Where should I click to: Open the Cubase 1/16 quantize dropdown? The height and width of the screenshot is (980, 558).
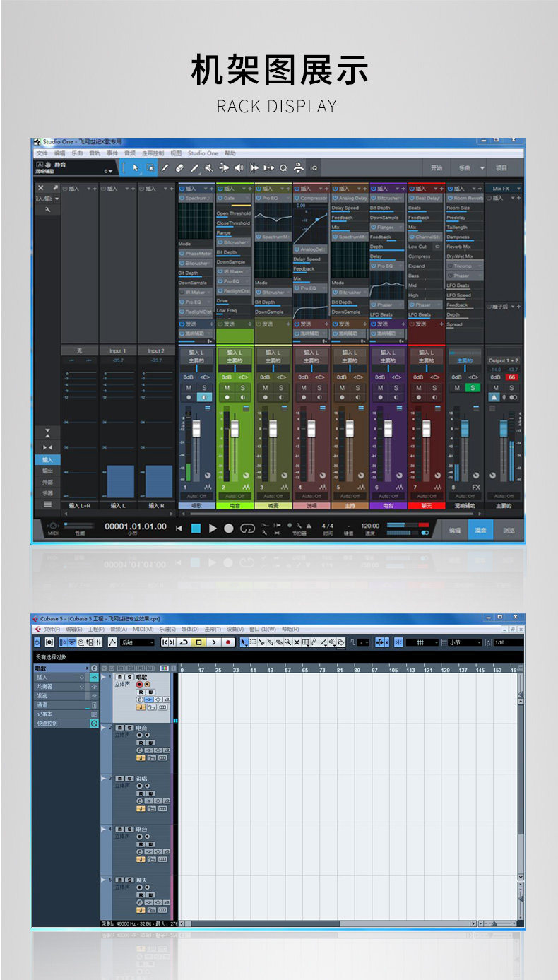508,642
